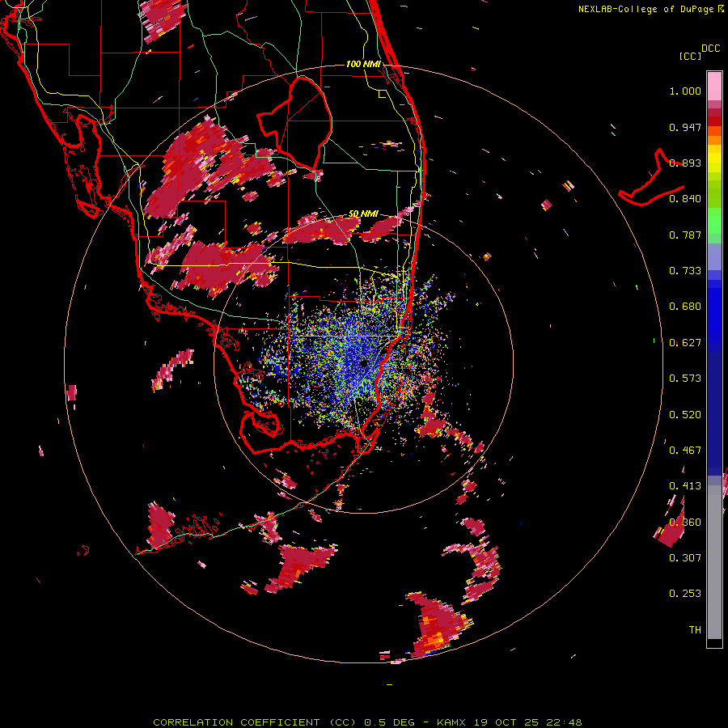Click the arrow icon after NEXLAB-College of DuPage

[720, 9]
